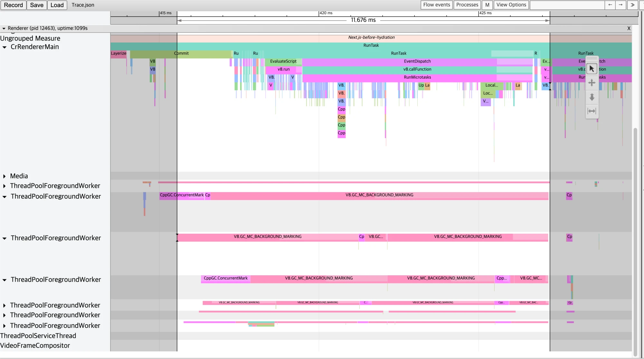Click the fit-to-window icon on timeline

[x=592, y=110]
